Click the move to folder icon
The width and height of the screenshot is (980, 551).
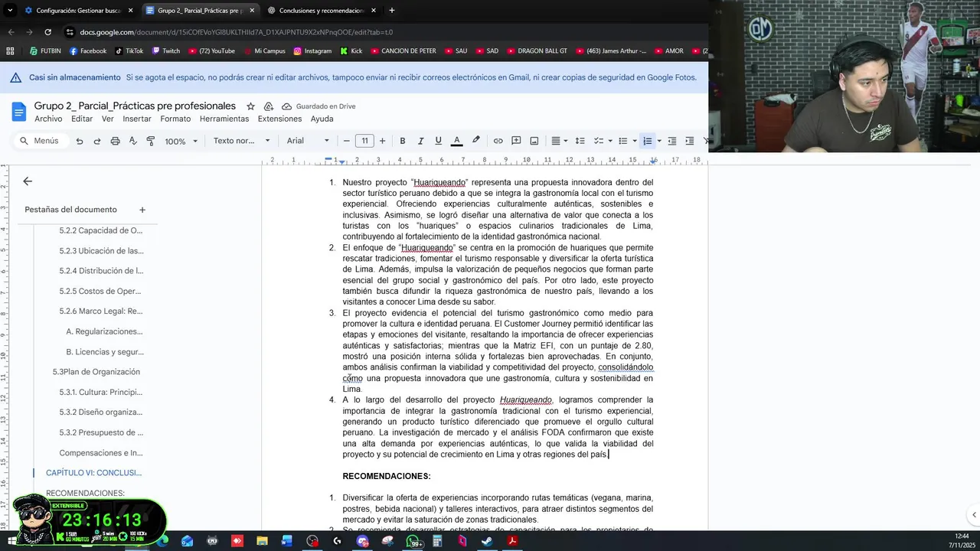tap(269, 106)
